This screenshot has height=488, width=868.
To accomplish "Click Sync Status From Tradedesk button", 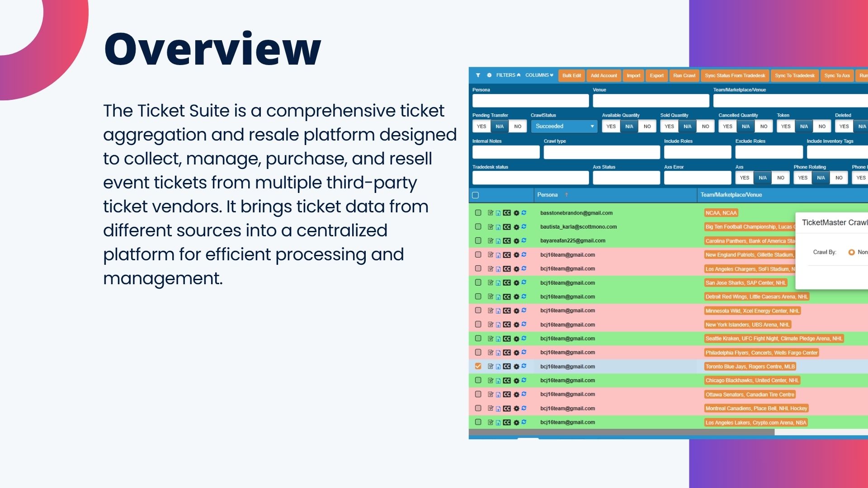I will click(735, 75).
